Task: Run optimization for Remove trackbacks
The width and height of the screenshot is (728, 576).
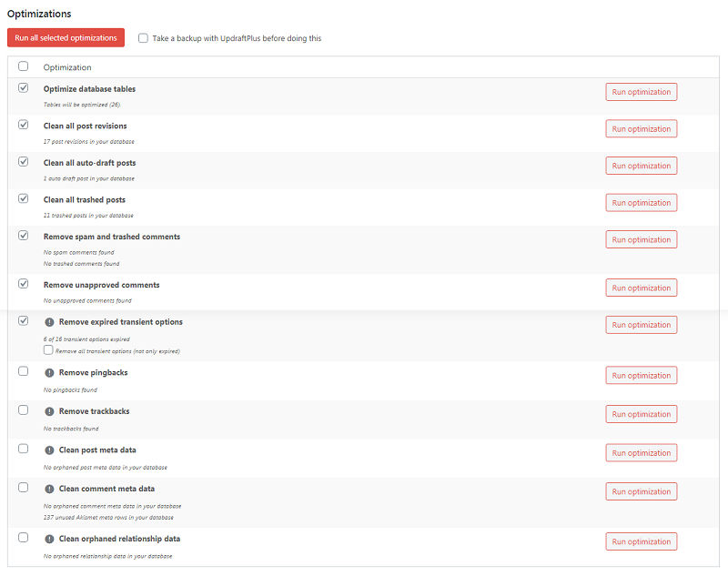Action: tap(642, 414)
